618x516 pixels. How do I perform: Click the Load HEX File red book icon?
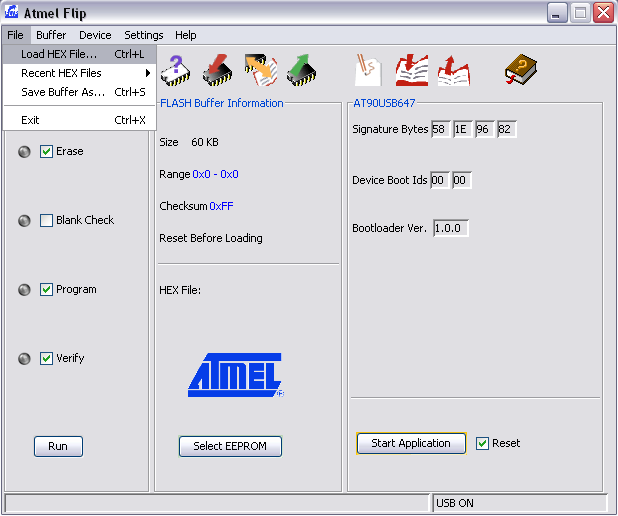(x=412, y=70)
